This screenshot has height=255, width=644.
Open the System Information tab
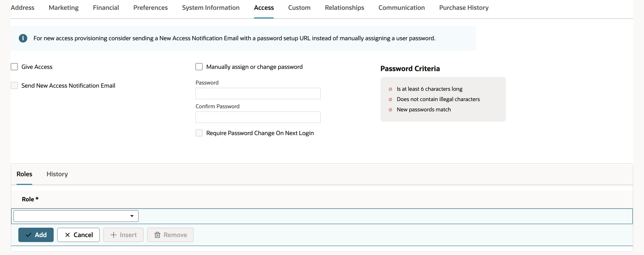pos(211,8)
